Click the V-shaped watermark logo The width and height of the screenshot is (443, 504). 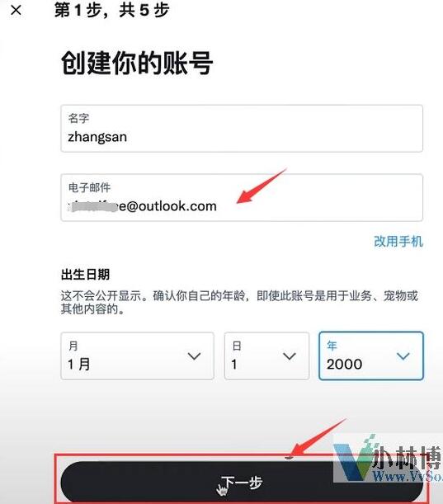pos(354,459)
